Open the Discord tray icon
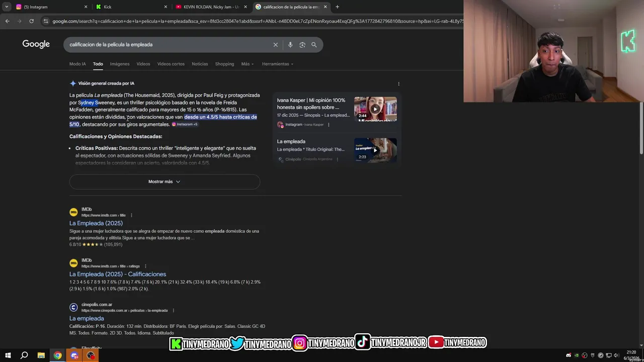 coord(569,355)
